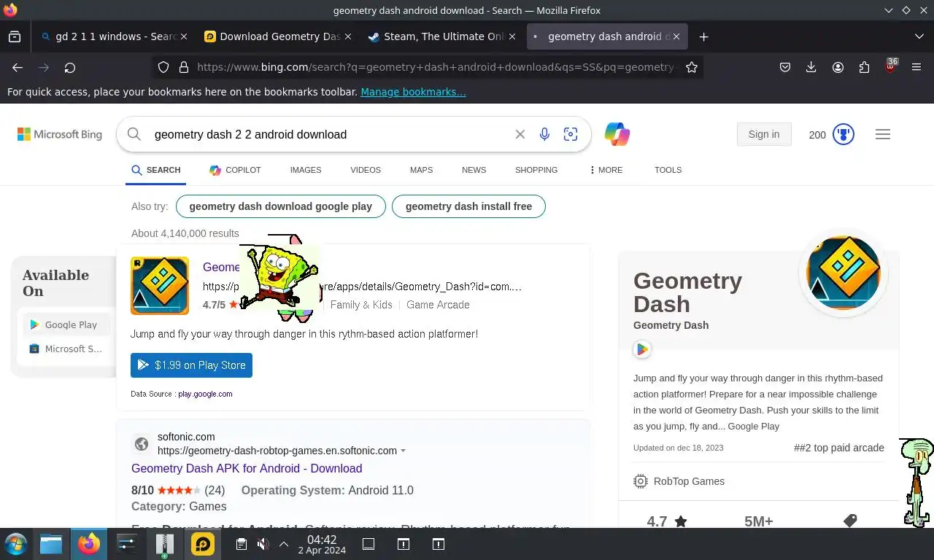Expand the MORE search options menu
The height and width of the screenshot is (560, 934).
[x=606, y=170]
